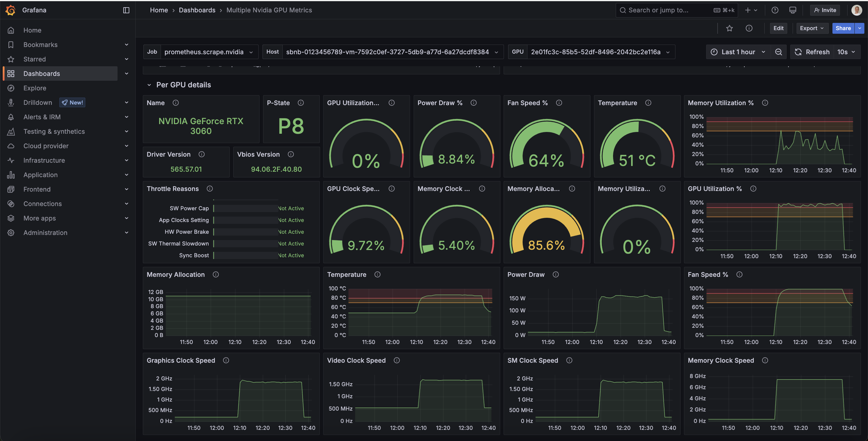This screenshot has width=868, height=441.
Task: Collapse the Per GPU details row
Action: [x=149, y=85]
